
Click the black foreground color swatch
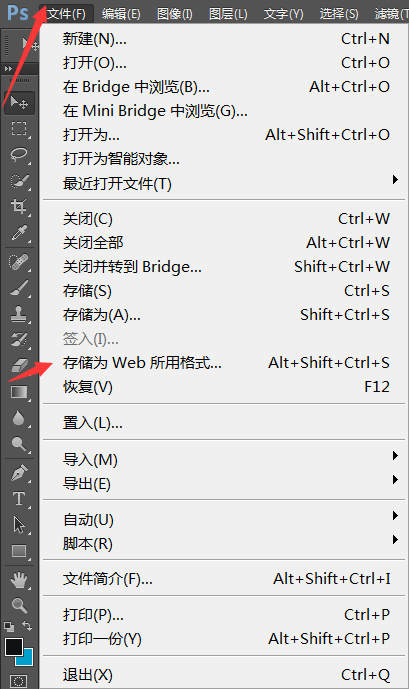(14, 646)
